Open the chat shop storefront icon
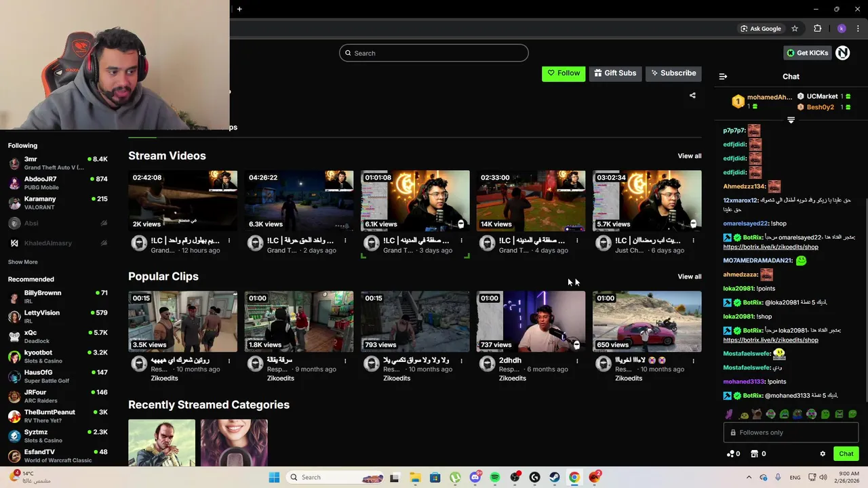The image size is (868, 488). pos(754,453)
